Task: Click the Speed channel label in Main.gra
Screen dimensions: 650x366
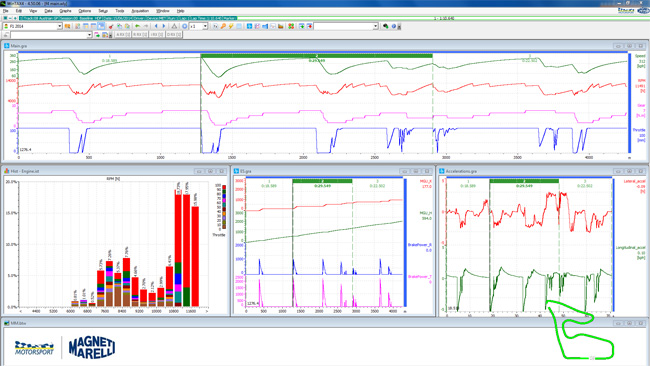Action: click(640, 56)
